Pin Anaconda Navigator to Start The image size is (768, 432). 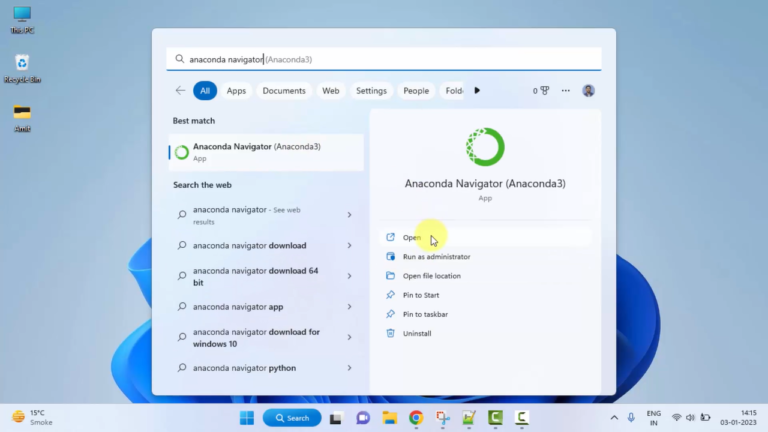point(420,295)
